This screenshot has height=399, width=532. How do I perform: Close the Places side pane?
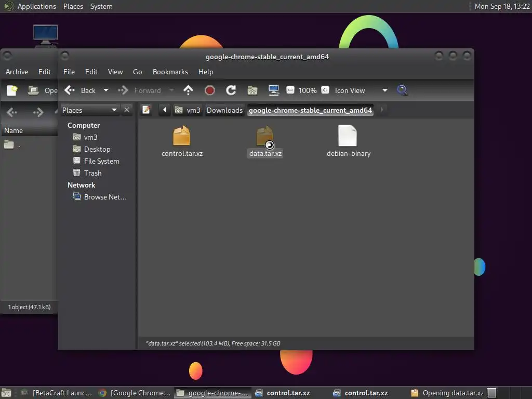tap(127, 110)
